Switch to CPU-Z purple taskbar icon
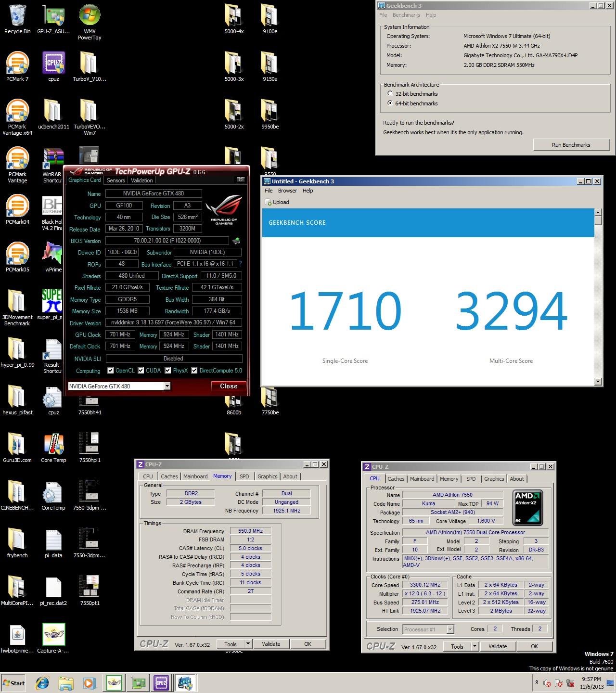Screen dimensions: 616x693 pos(161,683)
